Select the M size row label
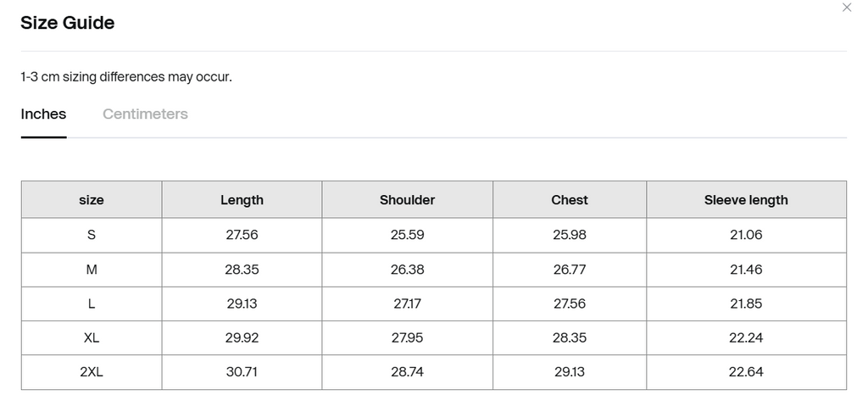This screenshot has width=868, height=401. tap(92, 270)
